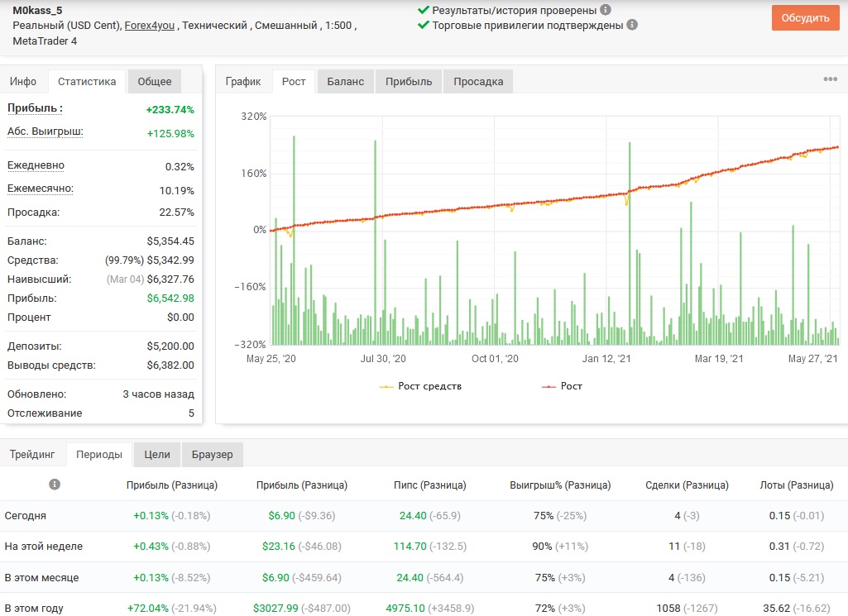Click the 90% weekly win rate cell
Image resolution: width=848 pixels, height=616 pixels.
pyautogui.click(x=542, y=547)
